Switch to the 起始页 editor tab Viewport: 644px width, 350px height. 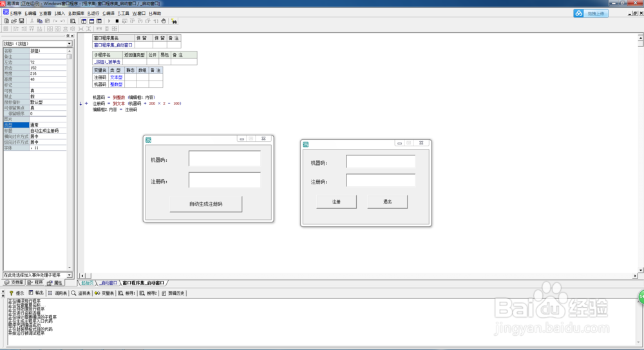(87, 283)
